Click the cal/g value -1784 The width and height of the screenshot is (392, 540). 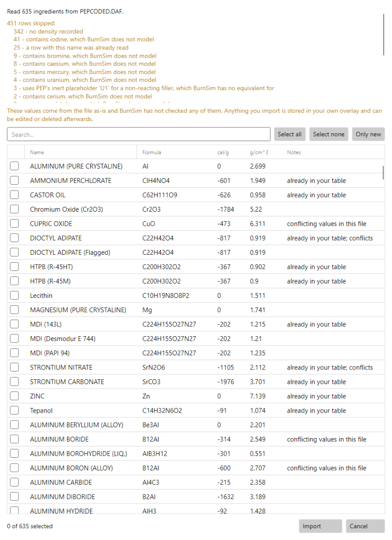[x=225, y=209]
